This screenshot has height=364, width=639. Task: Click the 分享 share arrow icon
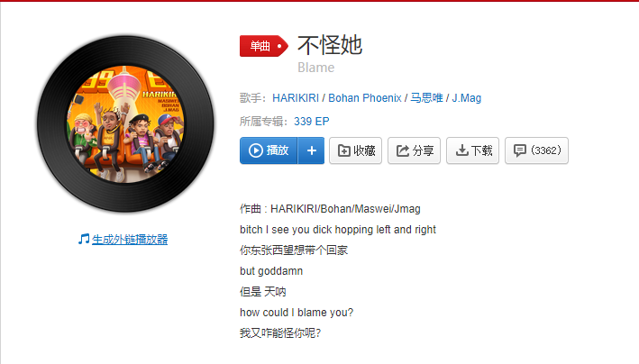click(403, 150)
